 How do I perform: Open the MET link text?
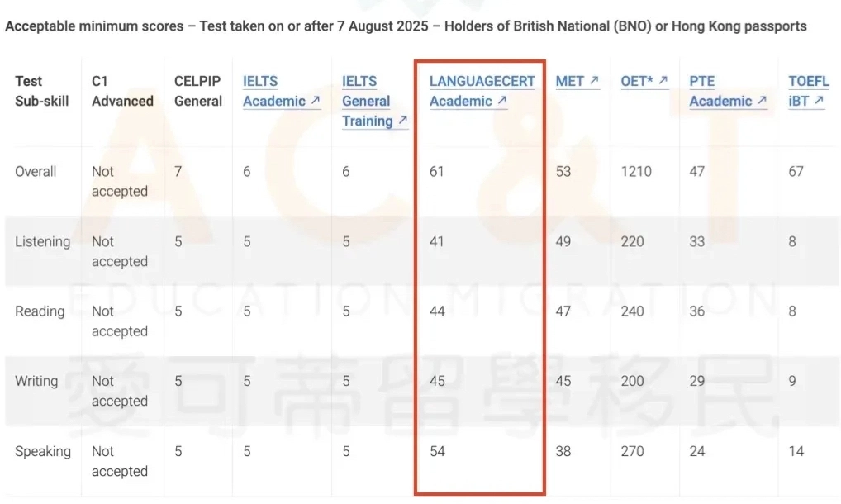pos(569,81)
